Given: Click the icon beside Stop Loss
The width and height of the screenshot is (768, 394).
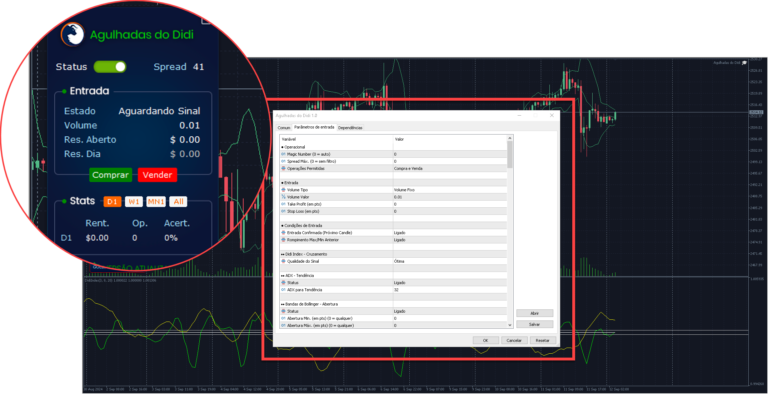Looking at the screenshot, I should tap(283, 211).
